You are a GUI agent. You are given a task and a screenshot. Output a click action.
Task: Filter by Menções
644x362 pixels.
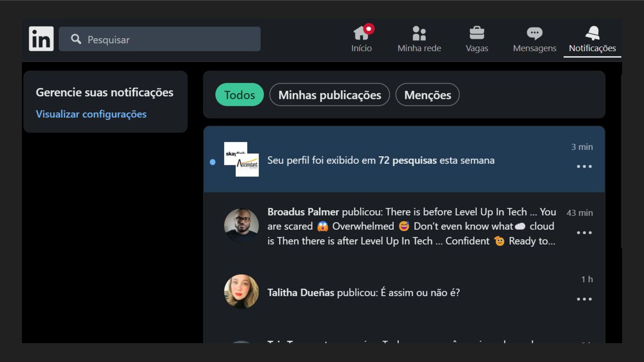point(428,95)
